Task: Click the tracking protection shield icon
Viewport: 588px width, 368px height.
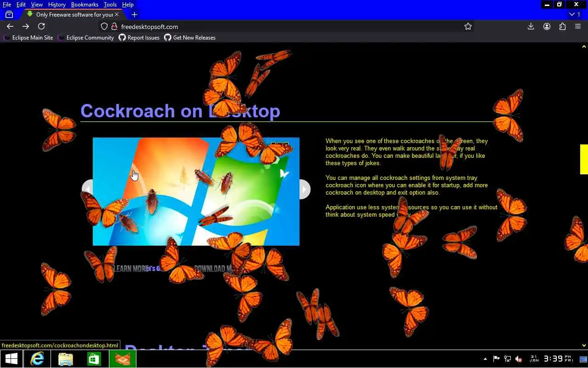Action: tap(104, 27)
